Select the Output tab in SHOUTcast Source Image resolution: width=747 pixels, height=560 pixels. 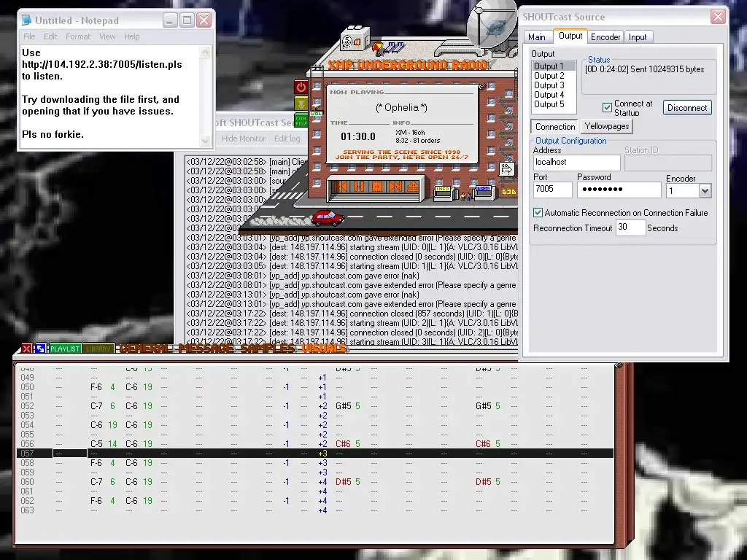[x=570, y=36]
